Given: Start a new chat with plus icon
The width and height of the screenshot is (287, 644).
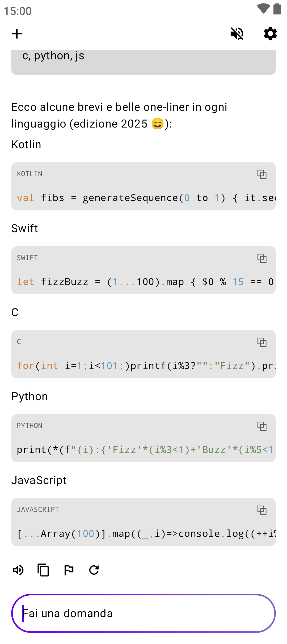Looking at the screenshot, I should (17, 34).
